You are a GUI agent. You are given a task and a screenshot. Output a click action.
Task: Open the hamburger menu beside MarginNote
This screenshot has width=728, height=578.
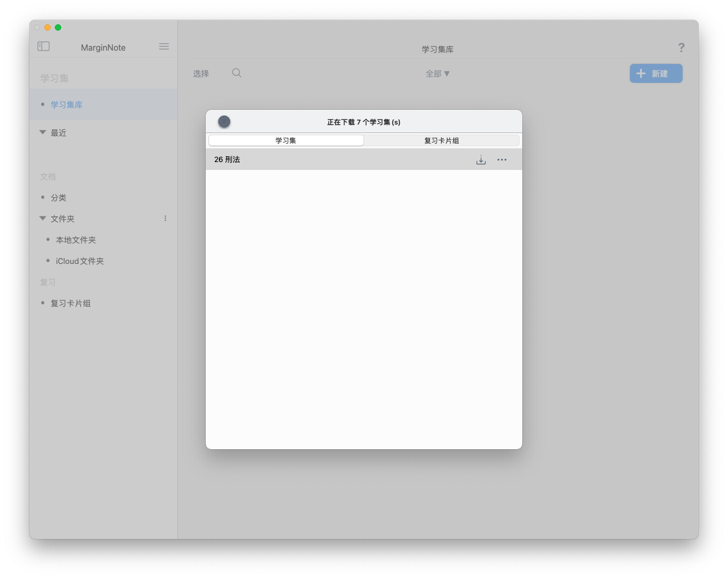click(164, 46)
